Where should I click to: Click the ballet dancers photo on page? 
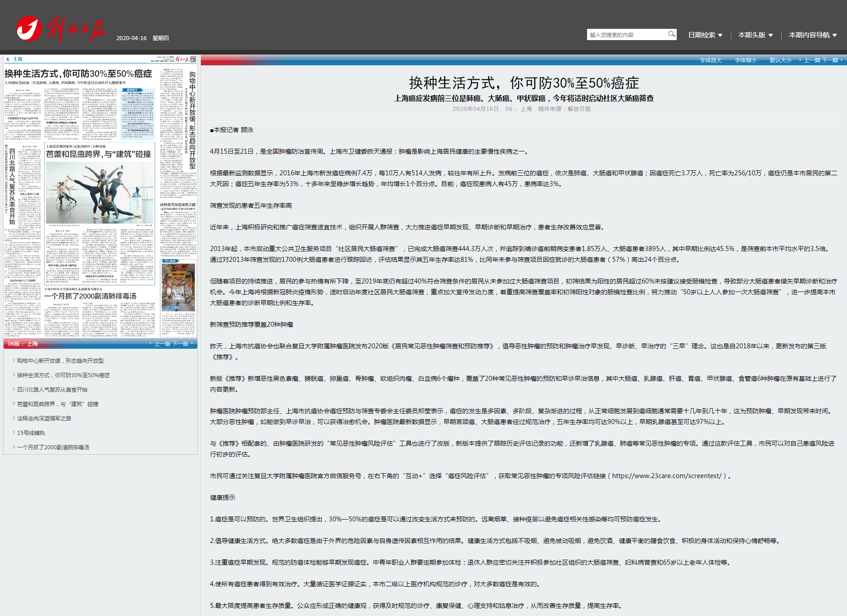(100, 192)
